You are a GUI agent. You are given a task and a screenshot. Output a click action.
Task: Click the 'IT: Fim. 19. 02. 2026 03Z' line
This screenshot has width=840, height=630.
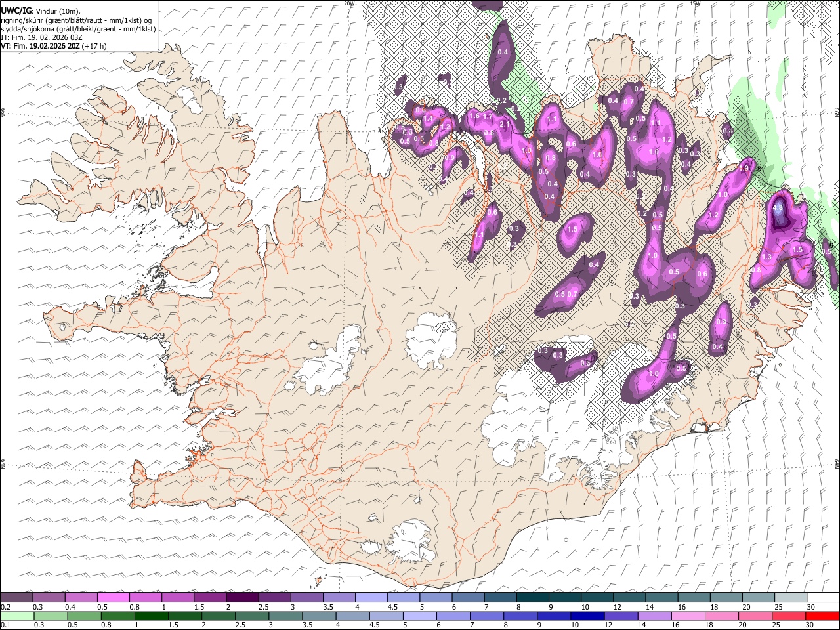[x=41, y=37]
